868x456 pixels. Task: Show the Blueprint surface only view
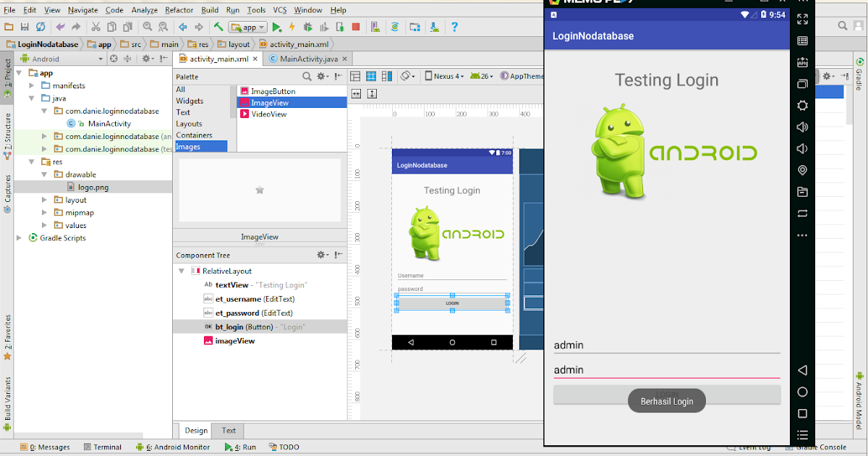point(370,76)
